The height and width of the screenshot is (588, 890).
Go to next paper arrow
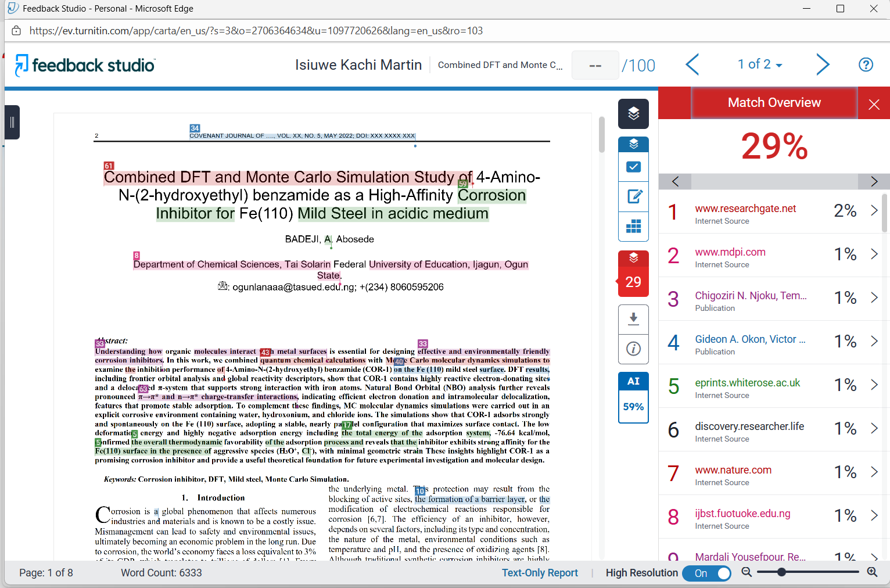[823, 64]
